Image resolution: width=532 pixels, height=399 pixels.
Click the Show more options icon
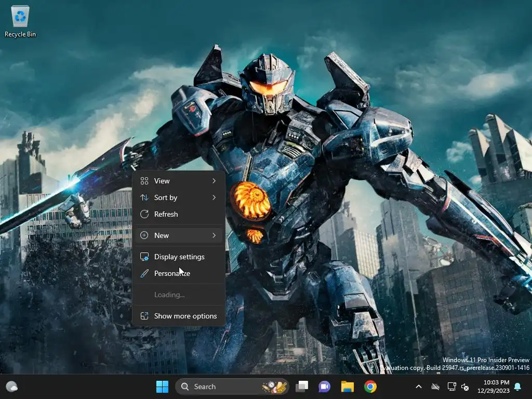(144, 316)
